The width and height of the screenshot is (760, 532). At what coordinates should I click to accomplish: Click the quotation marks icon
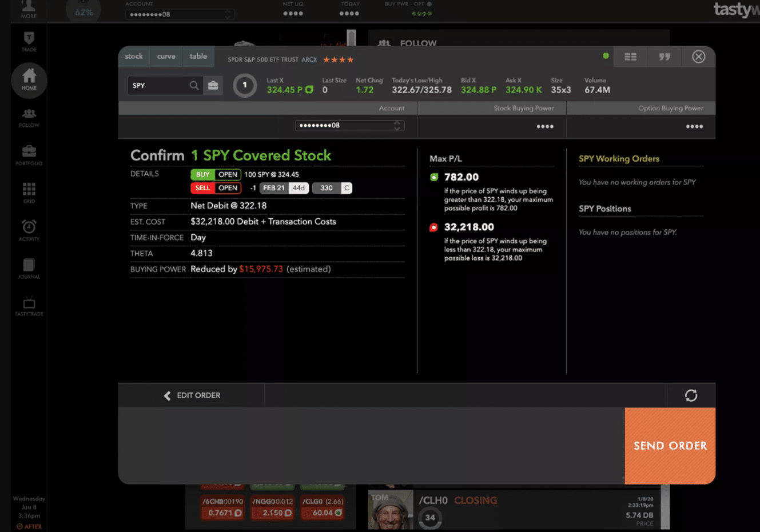pyautogui.click(x=664, y=57)
